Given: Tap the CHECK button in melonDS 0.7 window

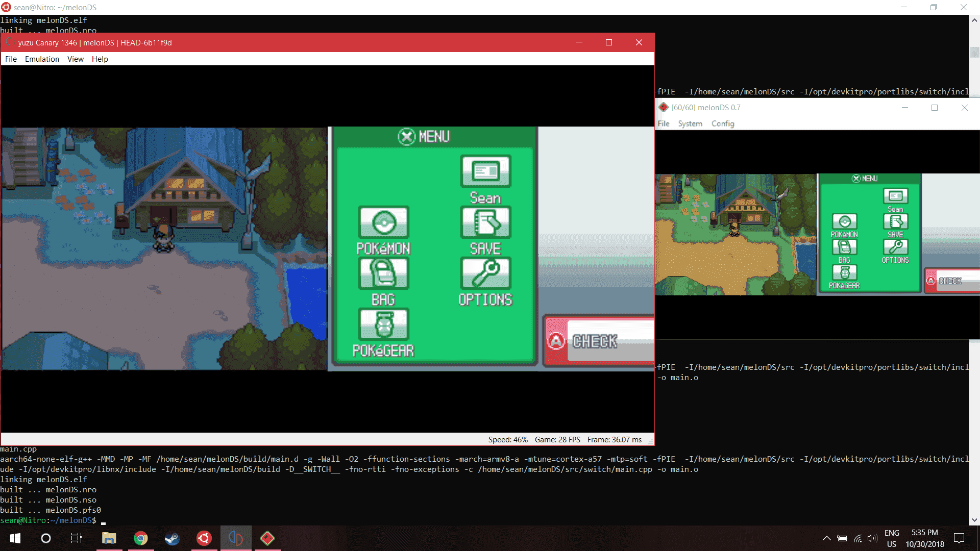Looking at the screenshot, I should tap(952, 281).
